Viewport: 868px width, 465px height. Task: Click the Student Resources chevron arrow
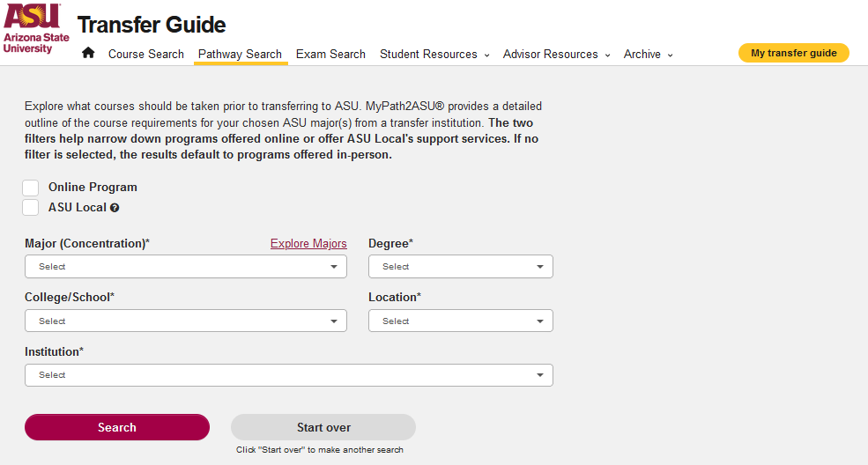[487, 55]
